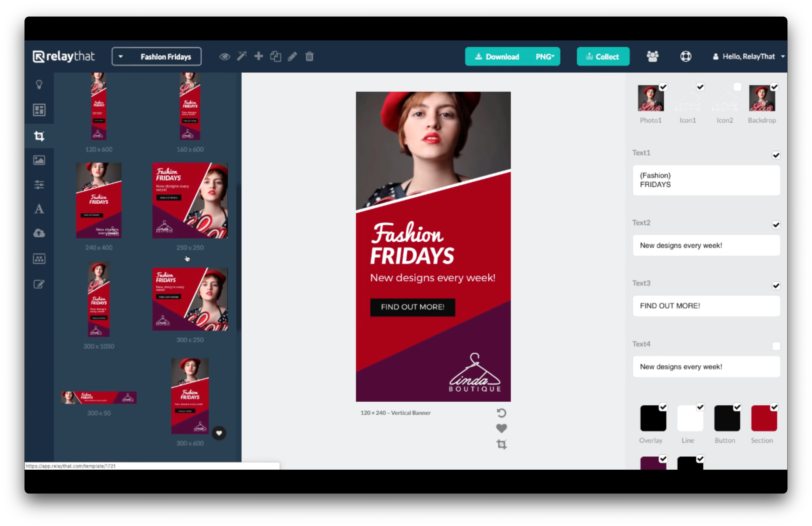This screenshot has width=812, height=526.
Task: Open the Fashion Fridays project dropdown
Action: tap(157, 56)
